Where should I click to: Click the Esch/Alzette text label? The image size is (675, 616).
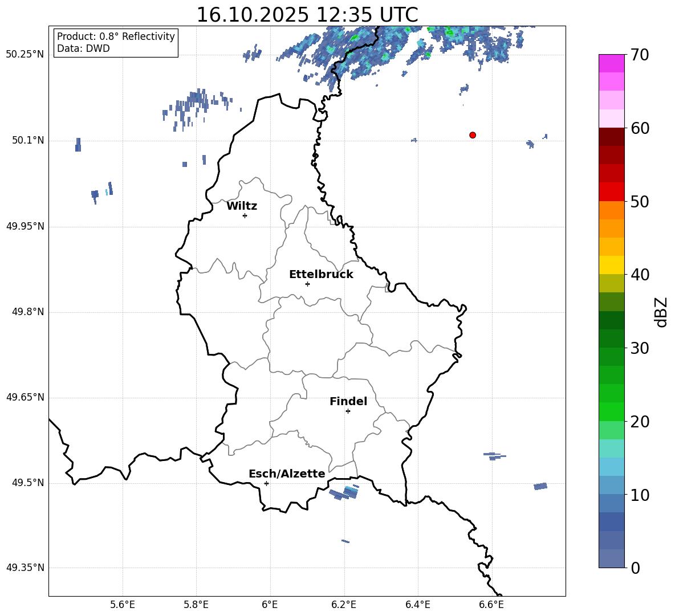pos(287,474)
